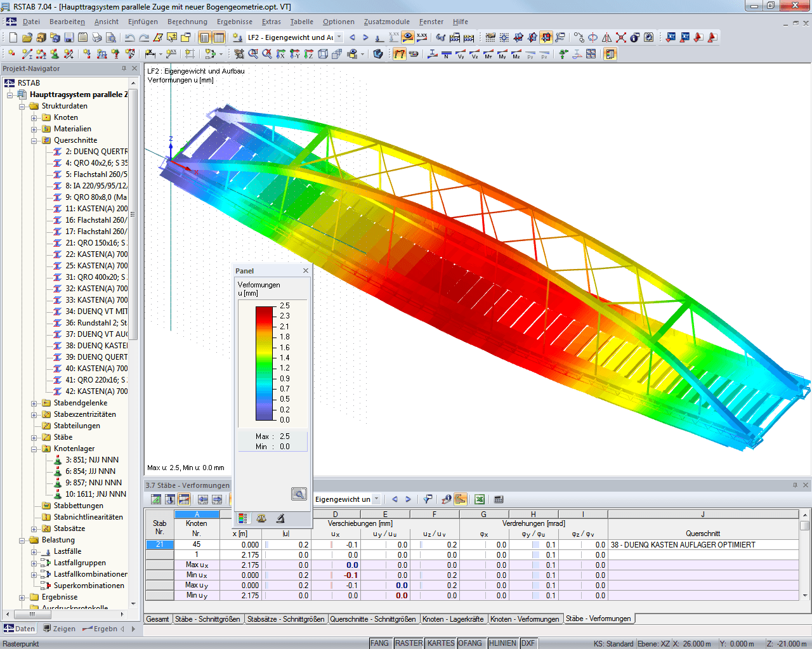
Task: Toggle FANG snap in status bar
Action: pyautogui.click(x=379, y=643)
